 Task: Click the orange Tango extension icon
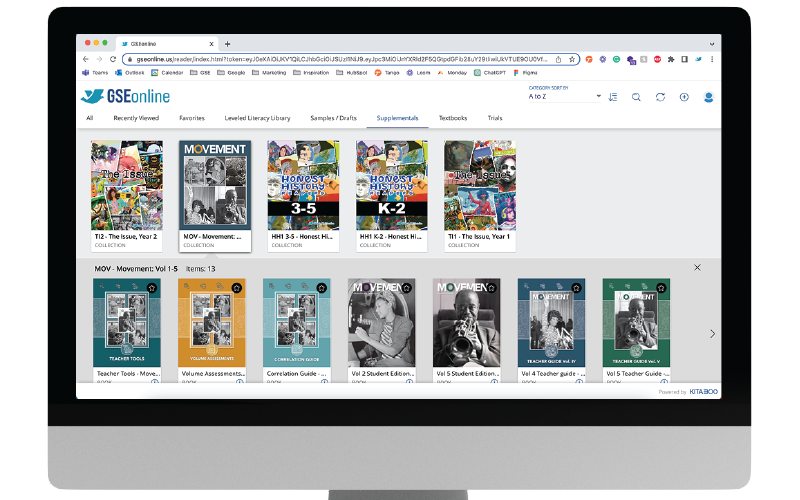pyautogui.click(x=589, y=59)
